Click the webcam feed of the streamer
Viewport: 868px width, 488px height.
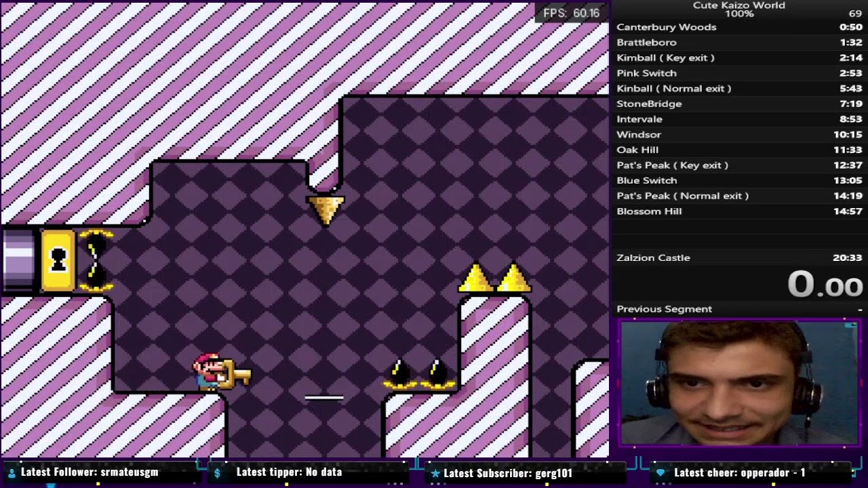tap(739, 383)
